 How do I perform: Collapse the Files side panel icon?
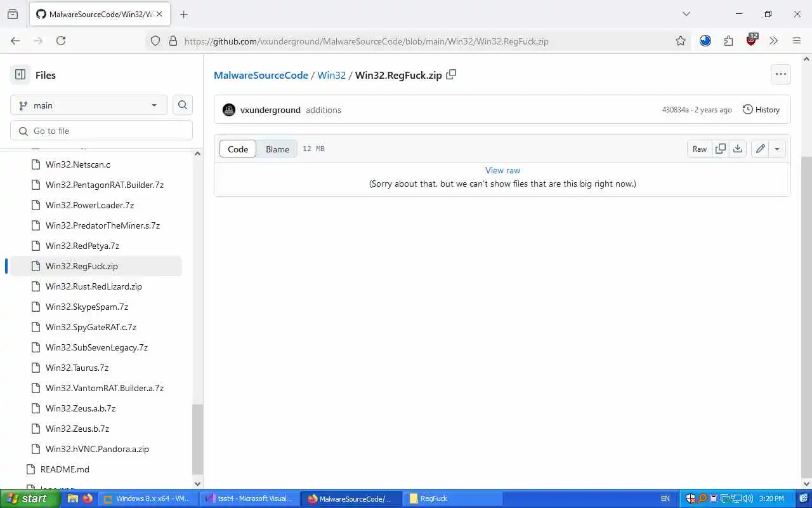pyautogui.click(x=20, y=75)
